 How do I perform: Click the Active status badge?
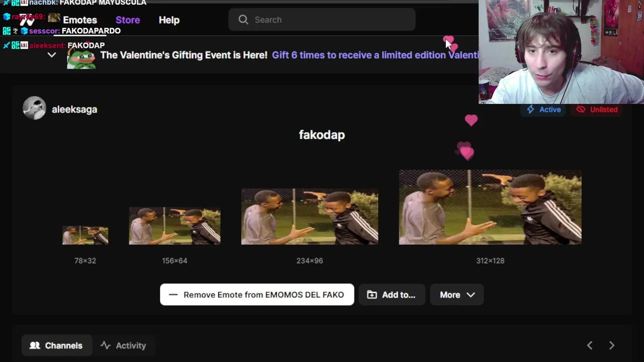tap(544, 109)
